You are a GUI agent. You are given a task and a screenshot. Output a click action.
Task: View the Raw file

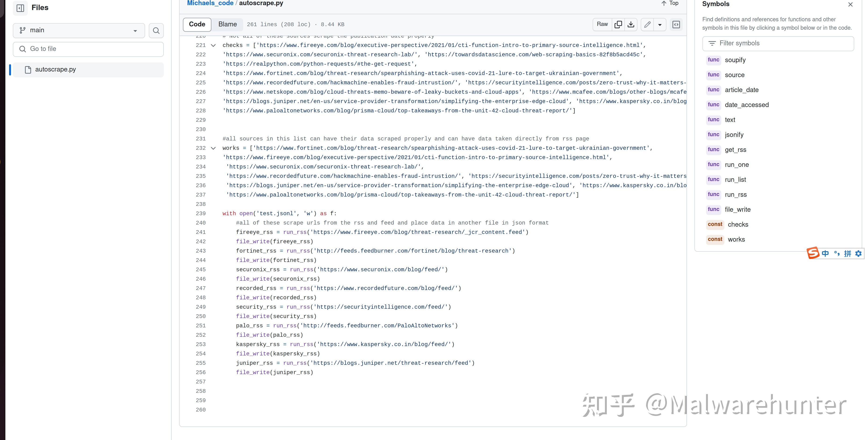(602, 24)
